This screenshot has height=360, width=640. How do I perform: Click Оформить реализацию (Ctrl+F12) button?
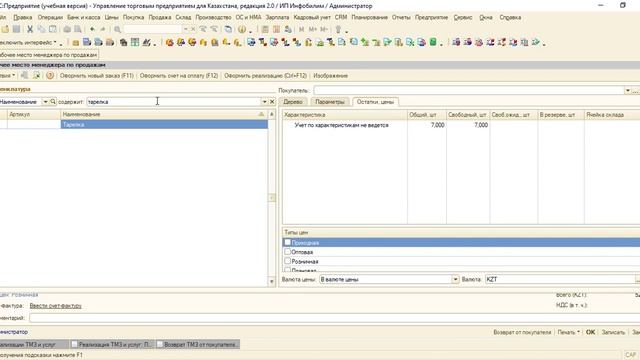(265, 76)
